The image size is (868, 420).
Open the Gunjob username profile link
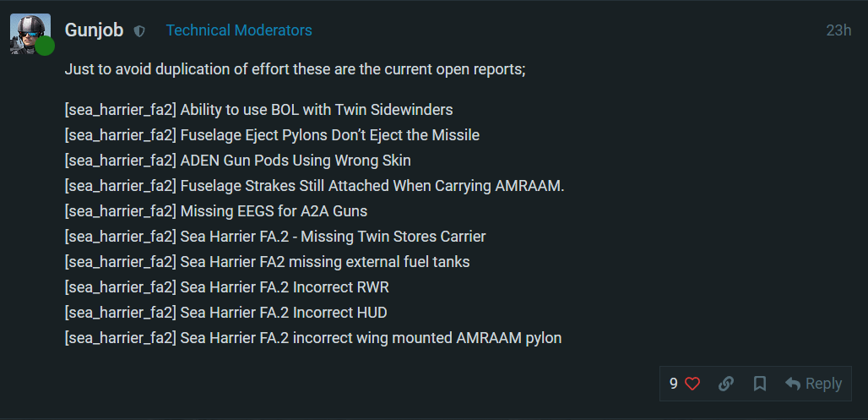tap(94, 30)
